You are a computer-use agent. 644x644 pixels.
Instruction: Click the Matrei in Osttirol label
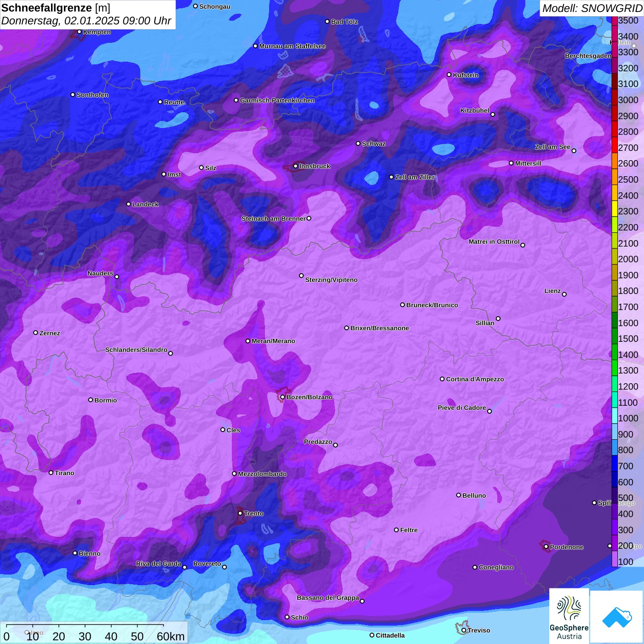(494, 241)
